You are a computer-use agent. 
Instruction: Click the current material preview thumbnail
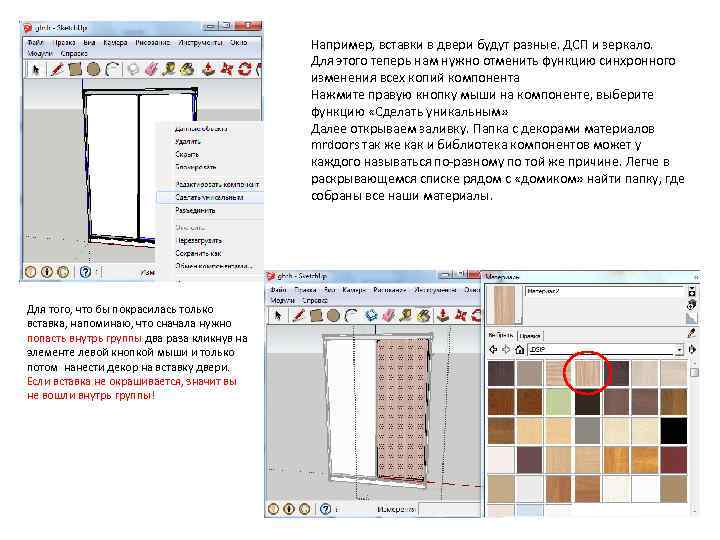click(504, 305)
